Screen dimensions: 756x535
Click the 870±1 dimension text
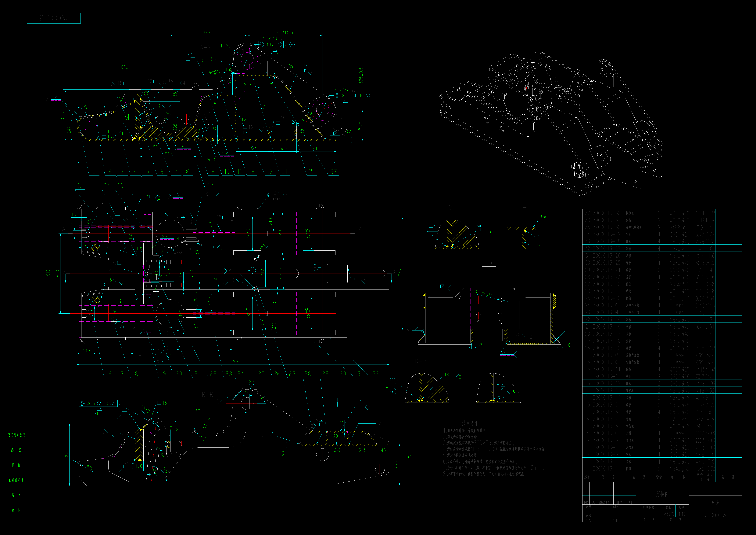point(209,32)
